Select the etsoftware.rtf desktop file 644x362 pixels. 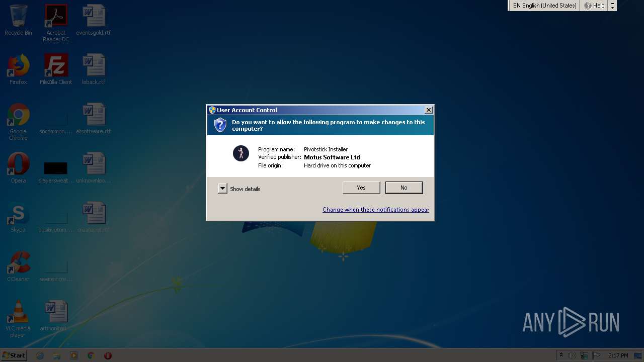[x=94, y=119]
